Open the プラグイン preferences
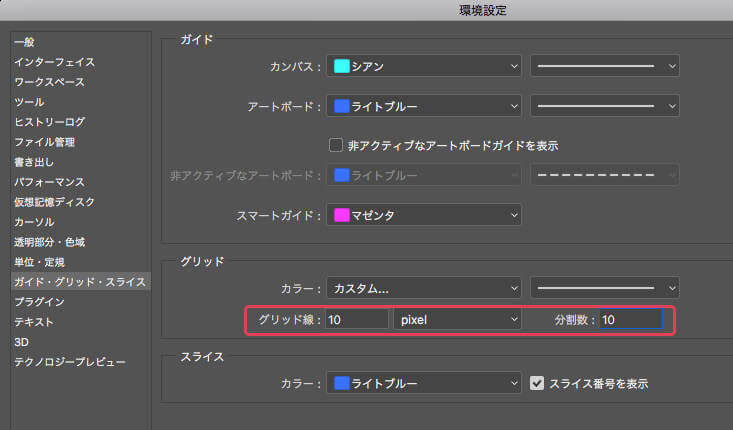This screenshot has height=430, width=733. click(x=39, y=302)
